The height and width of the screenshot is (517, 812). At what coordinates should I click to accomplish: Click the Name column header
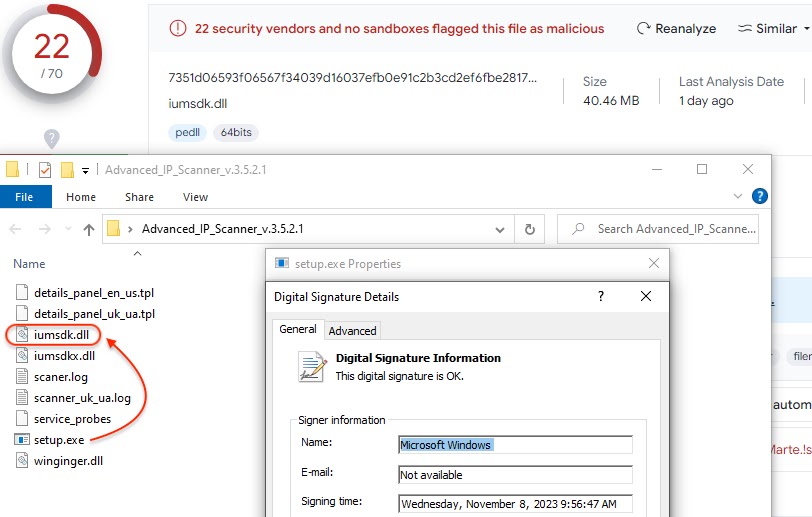coord(30,264)
